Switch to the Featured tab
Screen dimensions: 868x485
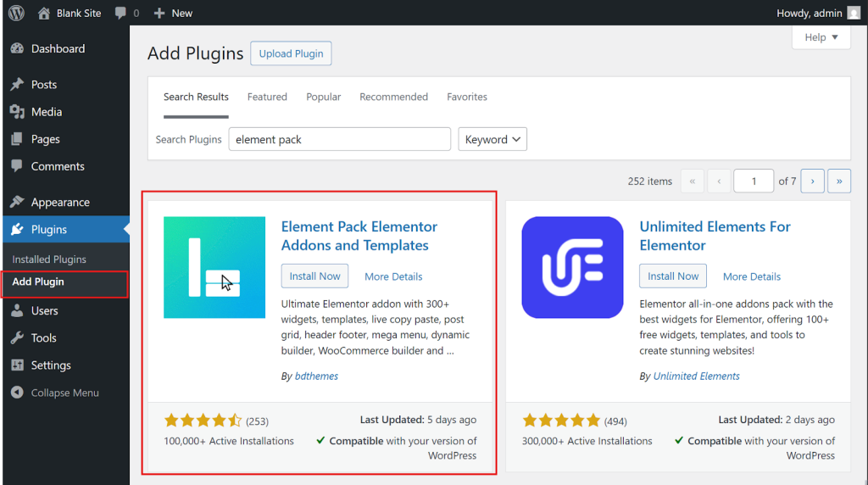[x=267, y=97]
